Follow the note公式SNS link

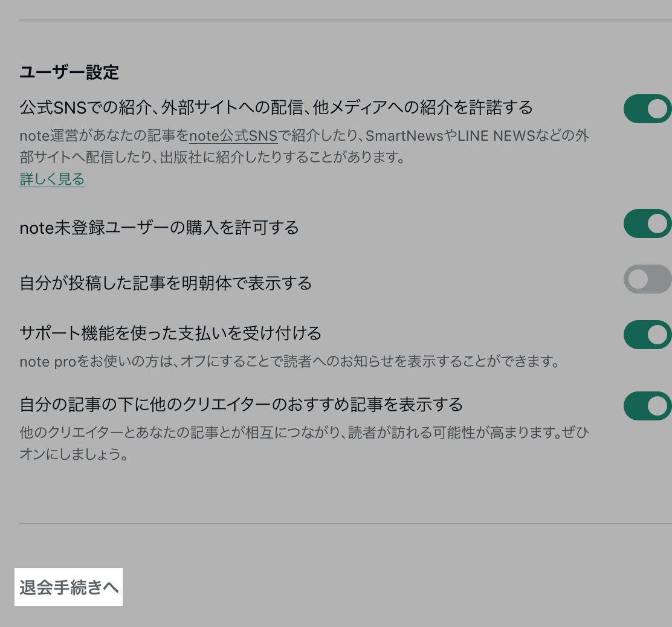233,135
